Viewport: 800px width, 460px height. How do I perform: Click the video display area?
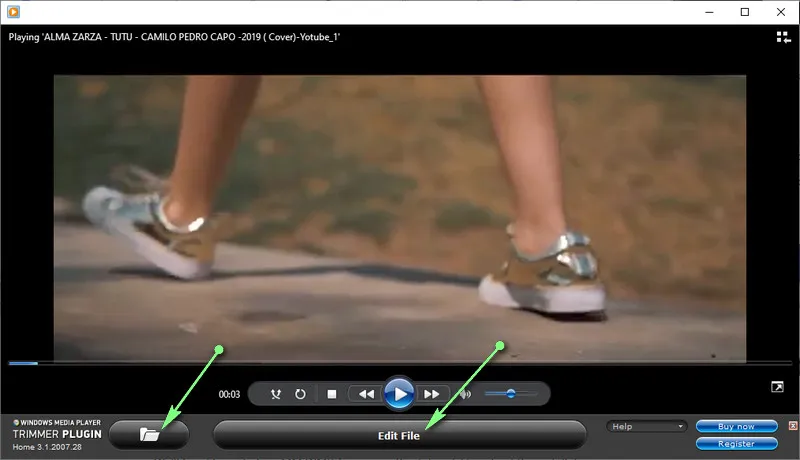pyautogui.click(x=400, y=215)
